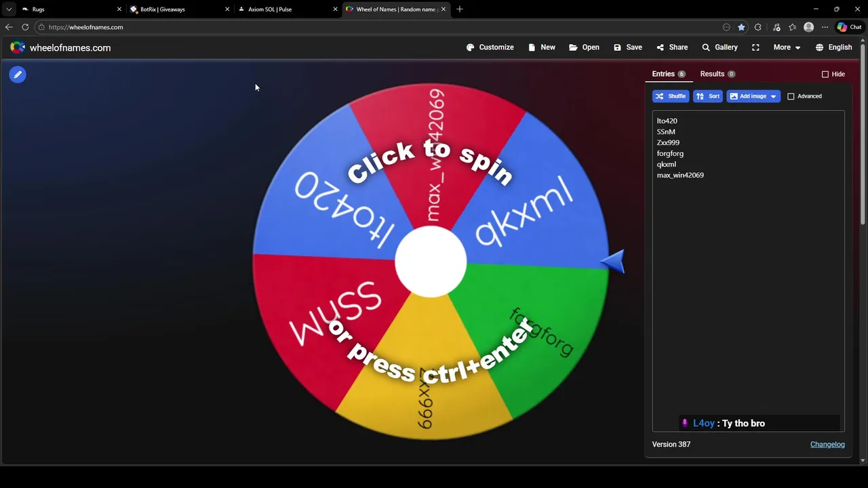868x488 pixels.
Task: Click entry qkxml in the list
Action: pyautogui.click(x=666, y=164)
